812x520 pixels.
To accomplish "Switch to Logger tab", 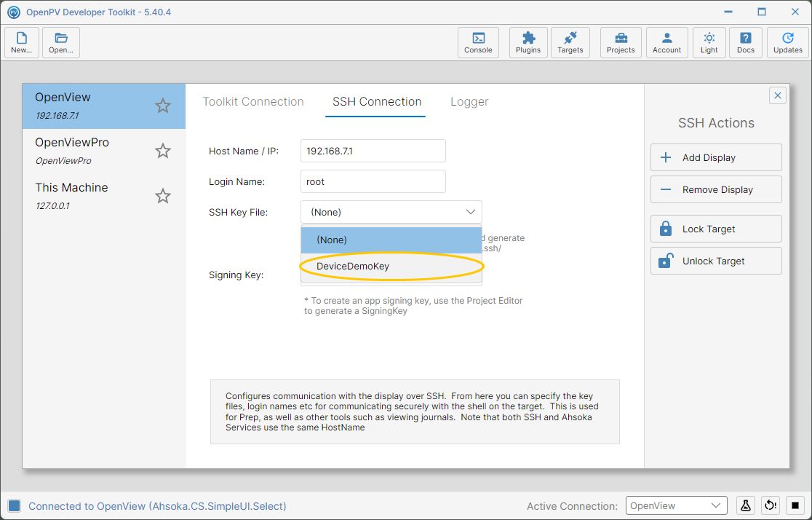I will [469, 102].
